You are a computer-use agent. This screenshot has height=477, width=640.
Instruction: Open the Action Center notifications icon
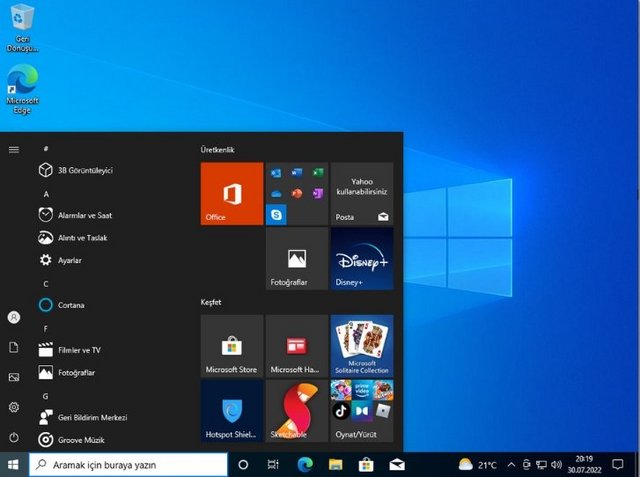coord(618,464)
